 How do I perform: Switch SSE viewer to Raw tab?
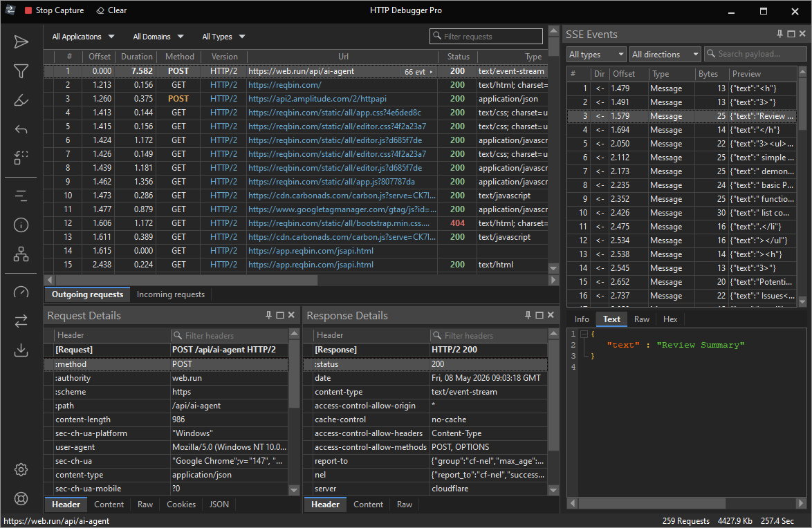pos(642,319)
